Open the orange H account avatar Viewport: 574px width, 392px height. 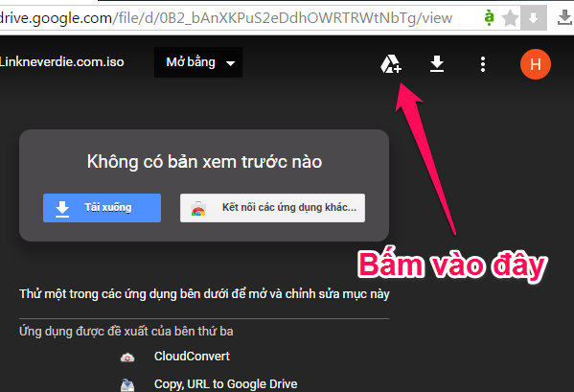coord(536,64)
